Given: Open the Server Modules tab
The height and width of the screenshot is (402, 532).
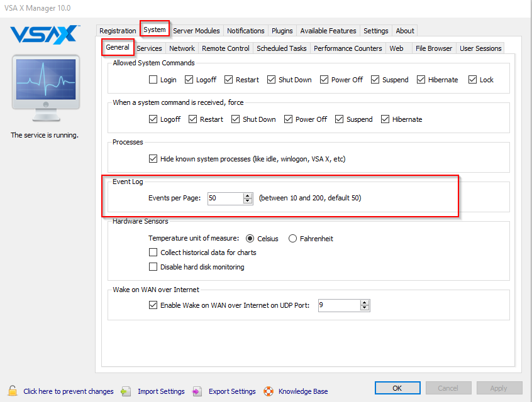Looking at the screenshot, I should 196,31.
